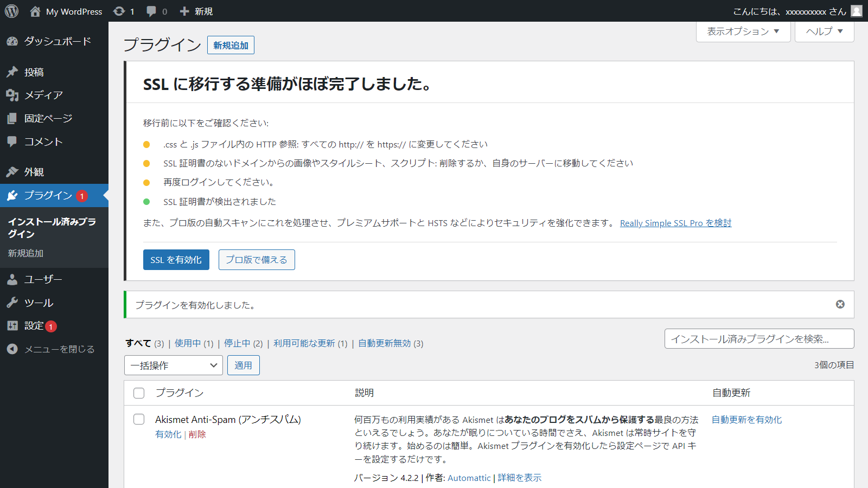Filter plugins by 停止中
This screenshot has height=488, width=868.
point(237,343)
